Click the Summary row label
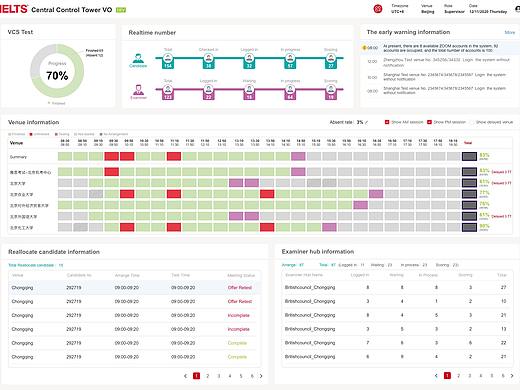520x390 pixels. [x=18, y=157]
